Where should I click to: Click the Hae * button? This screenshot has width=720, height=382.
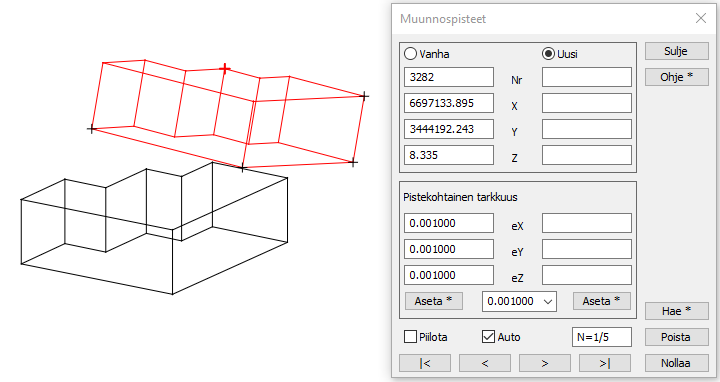coord(676,311)
